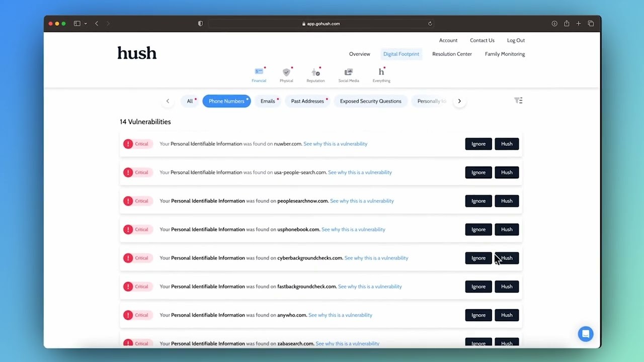Screen dimensions: 644x362
Task: See why fastbackgroundcheck.com is a vulnerability
Action: coord(370,287)
